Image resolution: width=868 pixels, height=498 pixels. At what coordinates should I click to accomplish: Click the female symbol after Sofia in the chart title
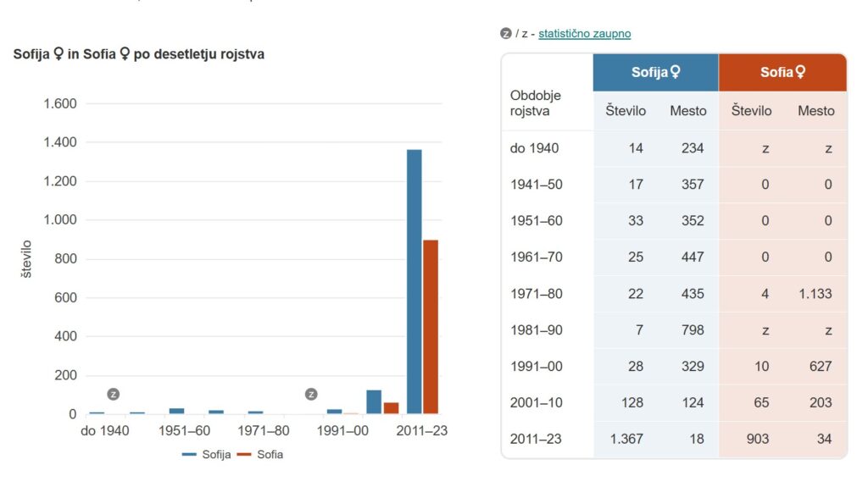click(125, 54)
